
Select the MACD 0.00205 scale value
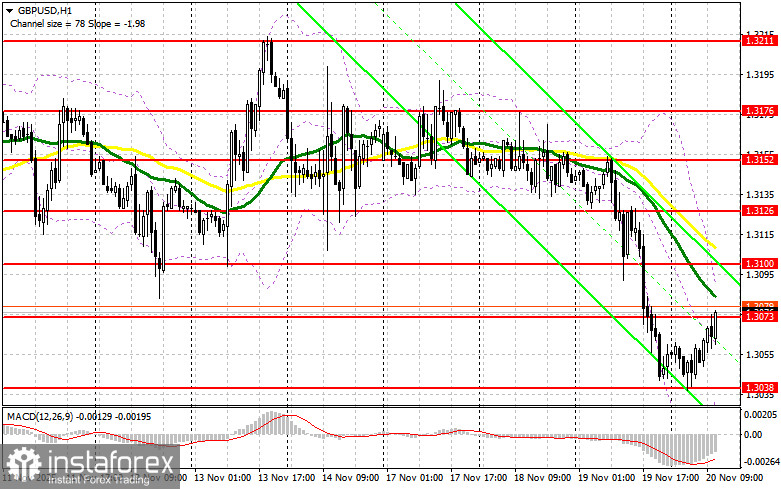click(x=760, y=414)
